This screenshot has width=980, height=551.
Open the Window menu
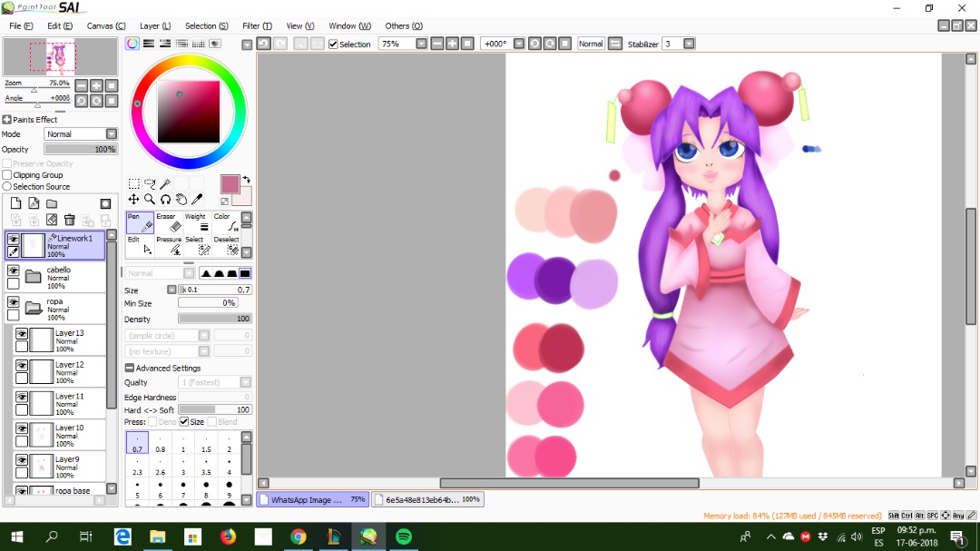(349, 25)
